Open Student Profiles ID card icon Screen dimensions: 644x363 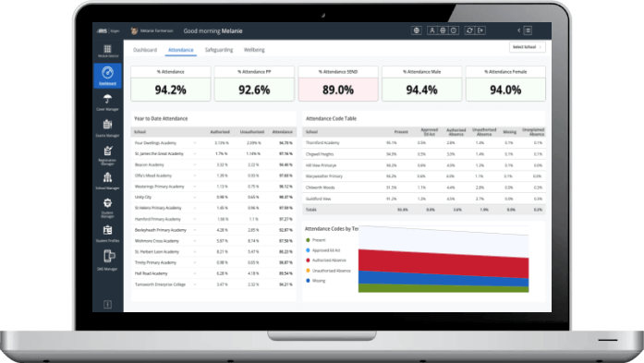click(107, 230)
